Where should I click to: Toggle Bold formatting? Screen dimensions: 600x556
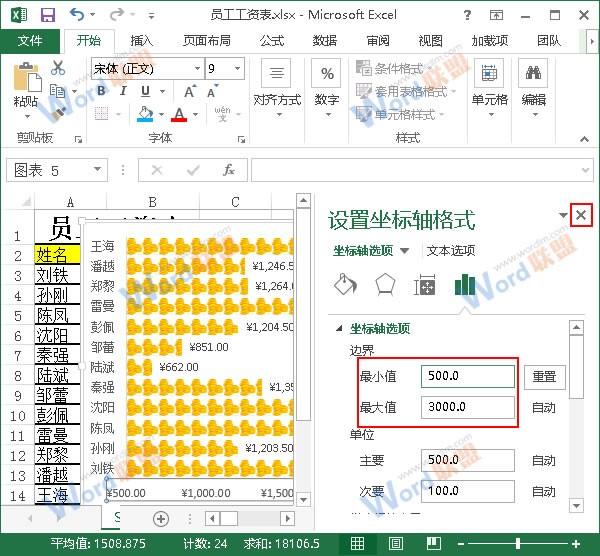coord(101,91)
